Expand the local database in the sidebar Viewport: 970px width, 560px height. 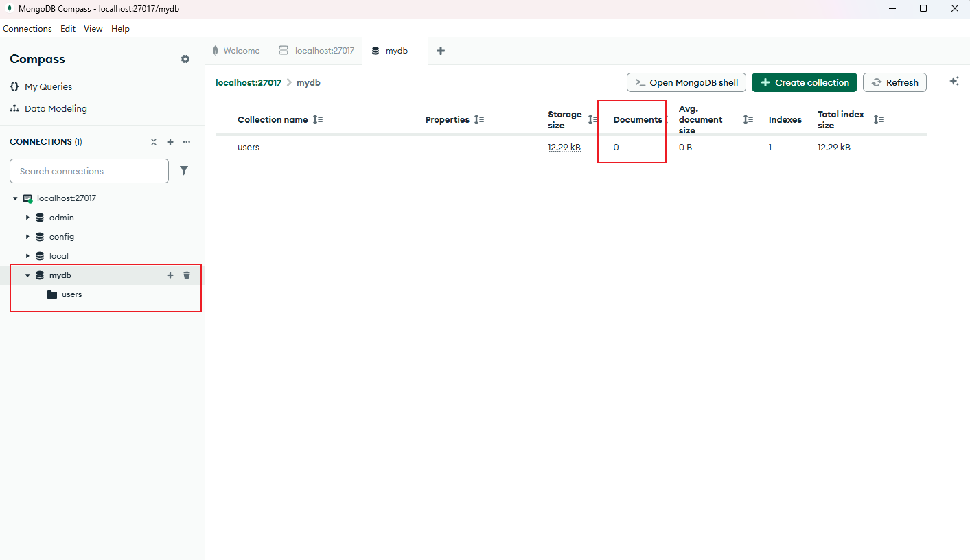27,255
